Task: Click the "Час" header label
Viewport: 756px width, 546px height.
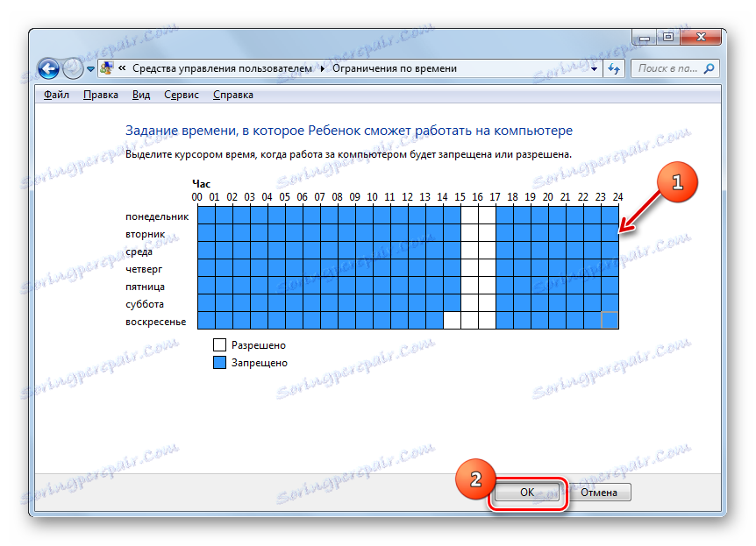Action: [201, 183]
